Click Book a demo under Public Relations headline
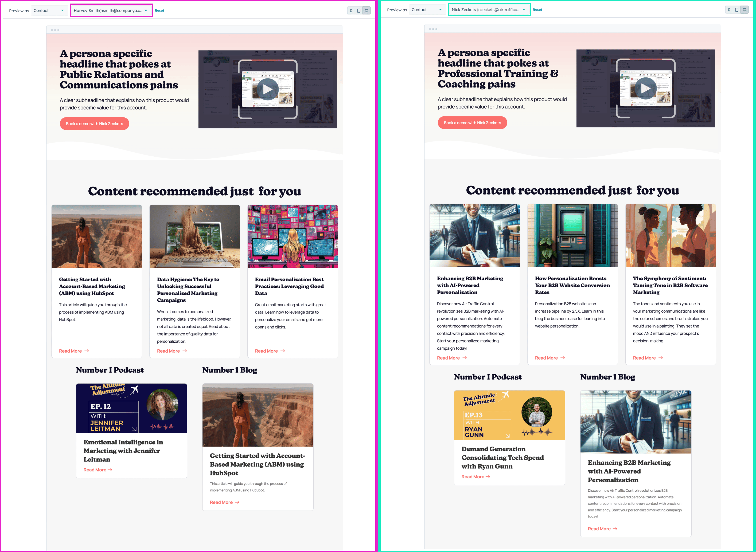The image size is (756, 552). tap(94, 124)
